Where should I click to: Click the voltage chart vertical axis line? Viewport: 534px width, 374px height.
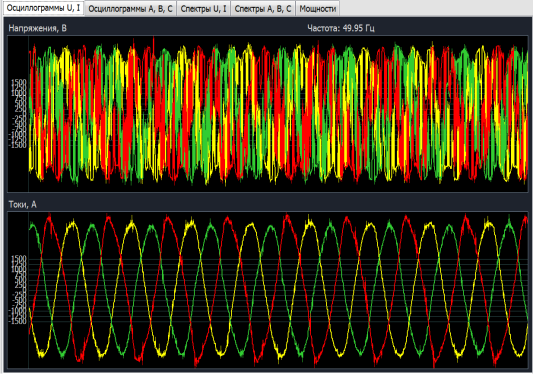(29, 113)
